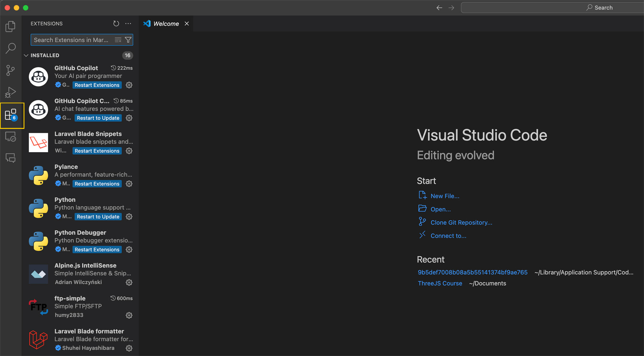Open manage gear for GitHub Copilot
This screenshot has width=644, height=356.
pyautogui.click(x=129, y=85)
